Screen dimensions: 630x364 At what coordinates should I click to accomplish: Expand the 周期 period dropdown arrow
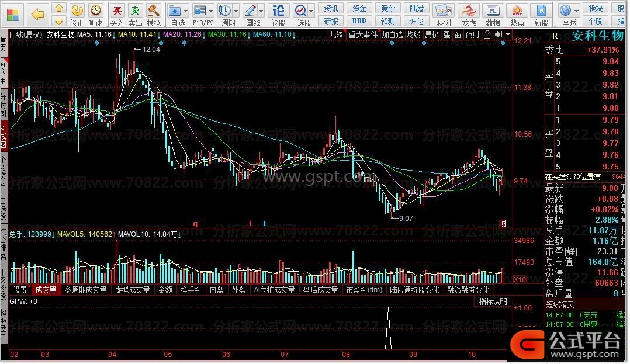236,11
